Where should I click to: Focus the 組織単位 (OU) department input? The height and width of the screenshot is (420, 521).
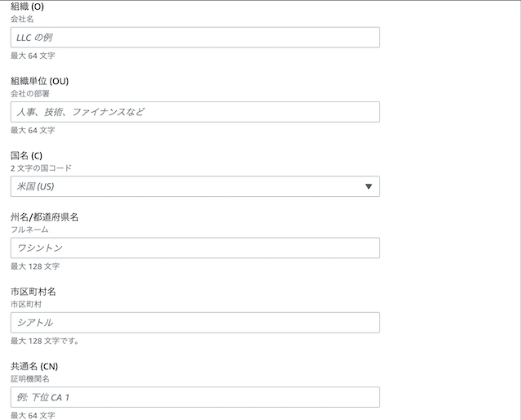pyautogui.click(x=194, y=112)
